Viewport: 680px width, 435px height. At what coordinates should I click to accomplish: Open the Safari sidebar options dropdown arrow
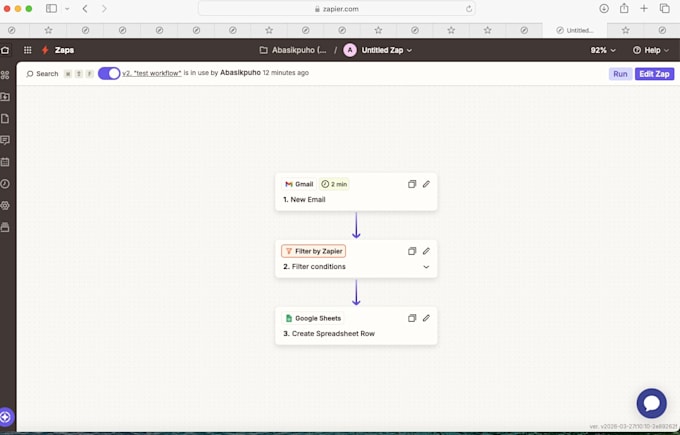pos(67,8)
